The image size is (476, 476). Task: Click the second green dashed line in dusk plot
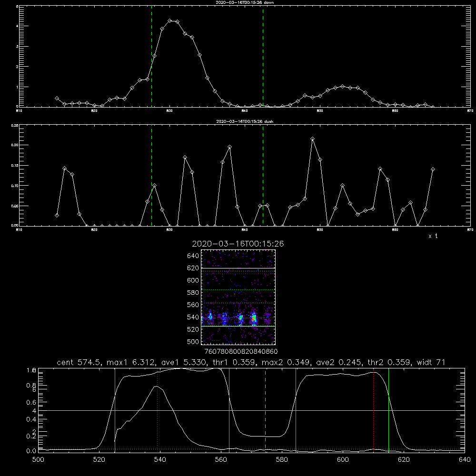click(x=263, y=176)
